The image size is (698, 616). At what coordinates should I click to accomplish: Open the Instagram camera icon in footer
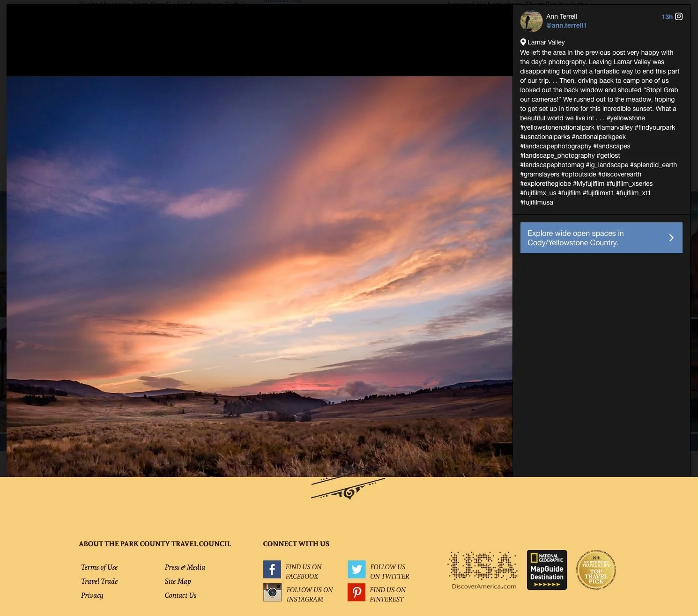tap(272, 592)
